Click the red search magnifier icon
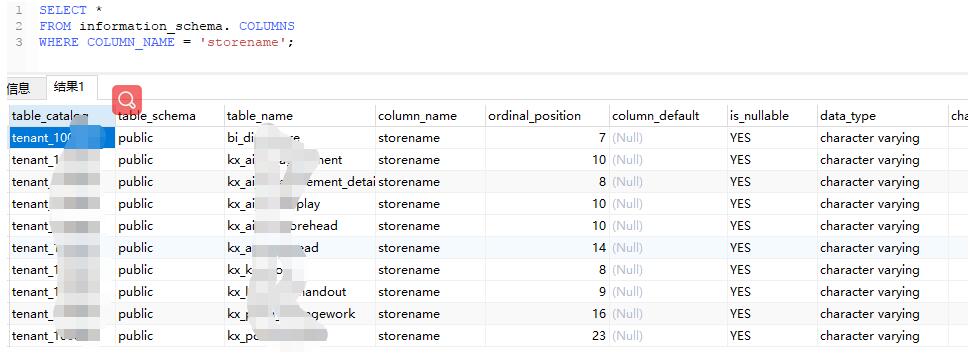 click(x=127, y=100)
